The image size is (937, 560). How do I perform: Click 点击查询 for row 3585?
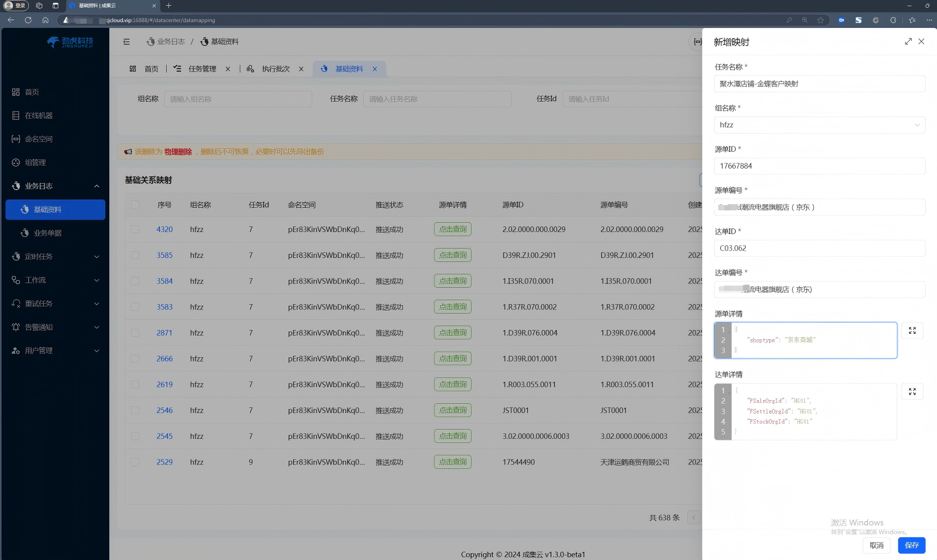pos(453,255)
